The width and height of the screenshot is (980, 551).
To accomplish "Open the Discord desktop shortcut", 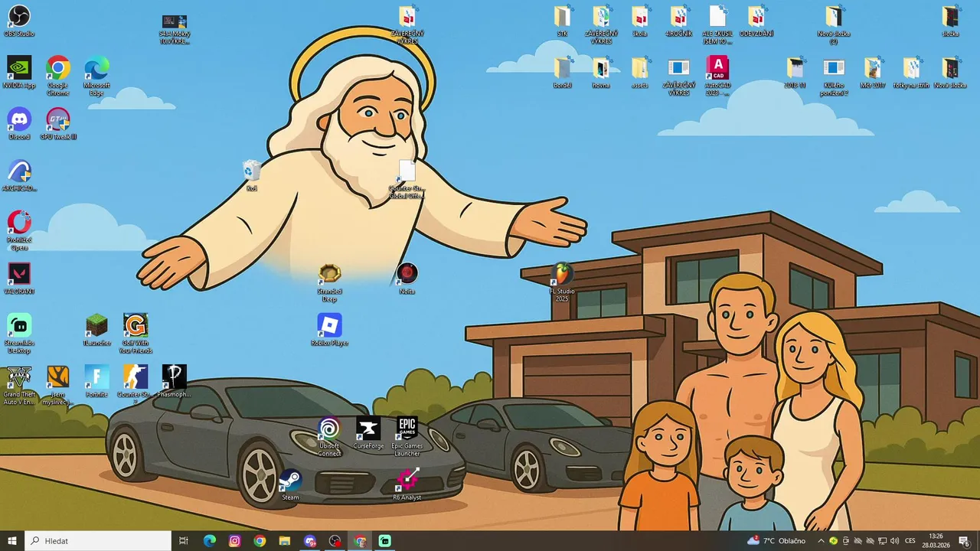I will point(19,124).
